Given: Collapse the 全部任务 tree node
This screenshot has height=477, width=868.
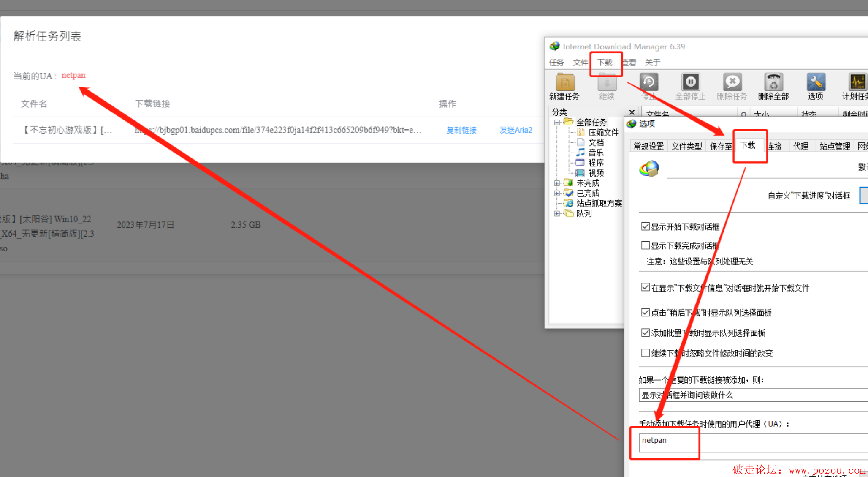Looking at the screenshot, I should pos(557,123).
